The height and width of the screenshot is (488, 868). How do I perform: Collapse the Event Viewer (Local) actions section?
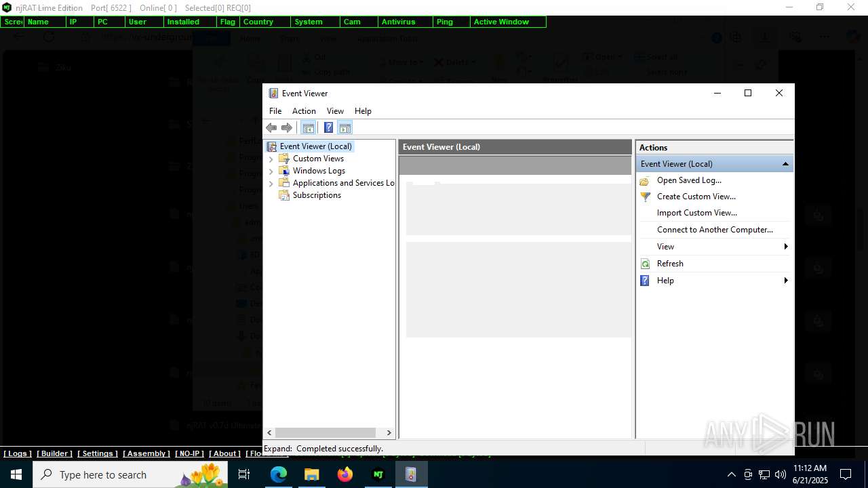coord(785,164)
